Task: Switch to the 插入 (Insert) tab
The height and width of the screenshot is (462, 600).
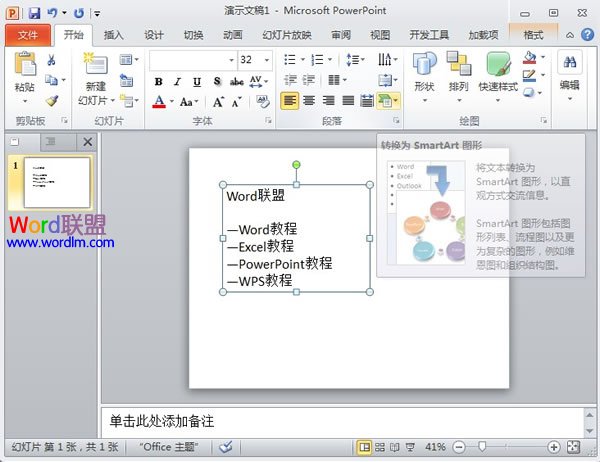Action: pos(114,35)
